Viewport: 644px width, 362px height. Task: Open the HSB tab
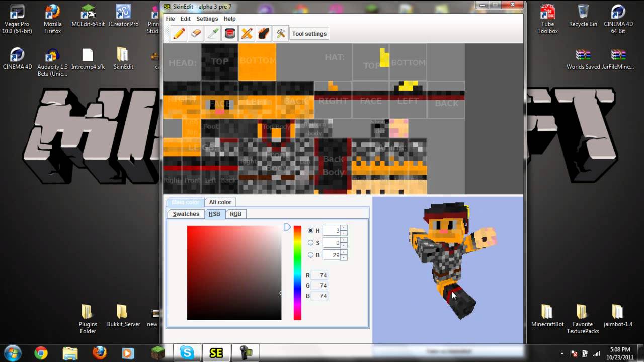click(215, 214)
